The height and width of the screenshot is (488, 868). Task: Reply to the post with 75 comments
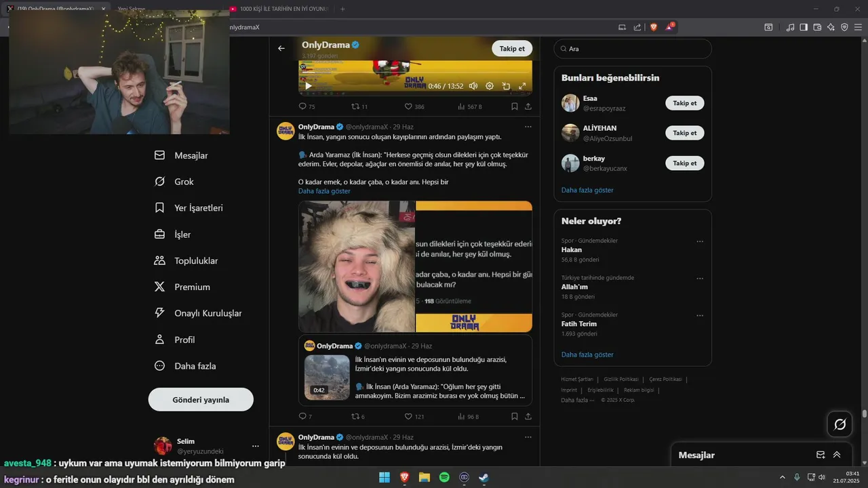[x=307, y=106]
